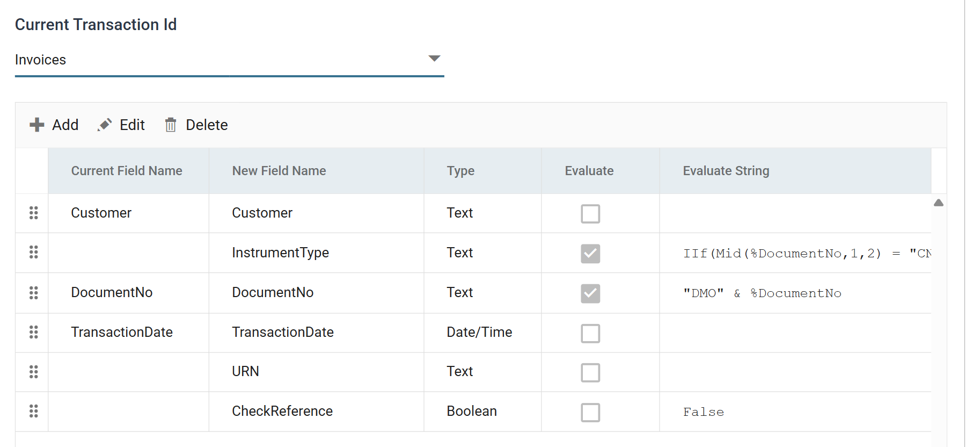The image size is (980, 447).
Task: Click the Type column header
Action: pyautogui.click(x=482, y=171)
